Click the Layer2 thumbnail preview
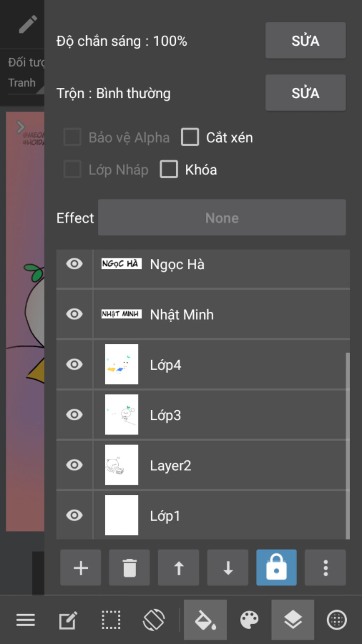Image resolution: width=362 pixels, height=644 pixels. [x=121, y=465]
